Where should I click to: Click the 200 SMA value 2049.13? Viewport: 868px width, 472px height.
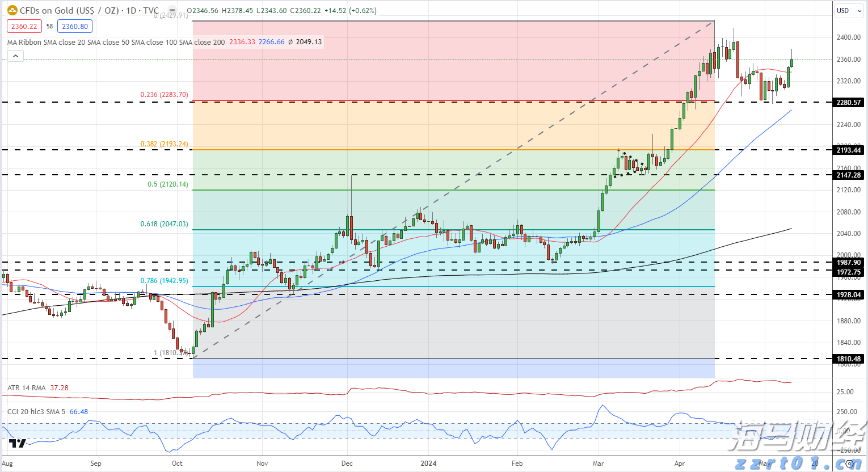coord(309,42)
